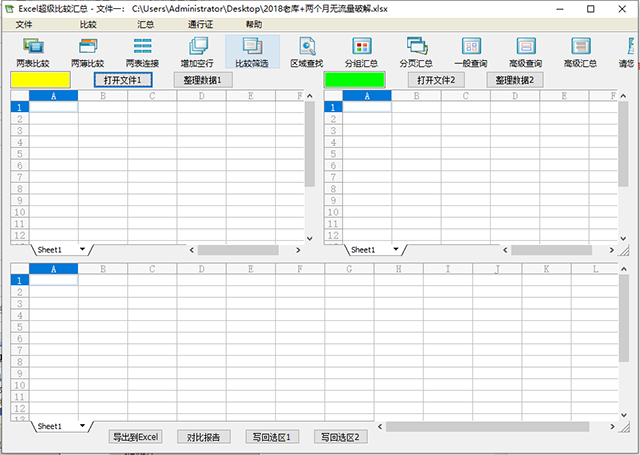This screenshot has width=640, height=455.
Task: Click the 整理数据2 button
Action: 515,80
